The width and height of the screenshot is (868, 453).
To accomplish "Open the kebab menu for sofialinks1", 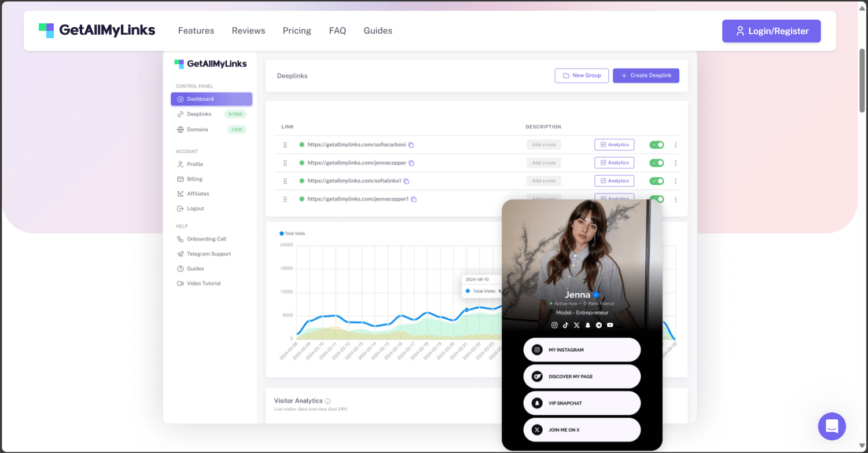I will click(x=675, y=181).
